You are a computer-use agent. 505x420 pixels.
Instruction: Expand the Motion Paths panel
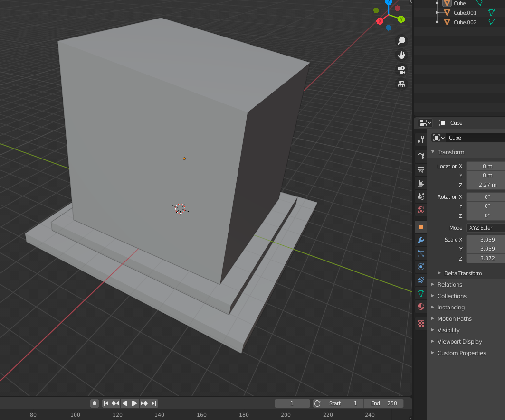tap(433, 318)
